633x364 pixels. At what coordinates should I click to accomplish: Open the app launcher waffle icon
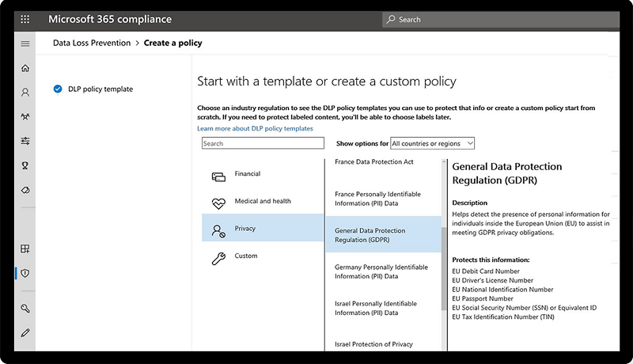(25, 19)
